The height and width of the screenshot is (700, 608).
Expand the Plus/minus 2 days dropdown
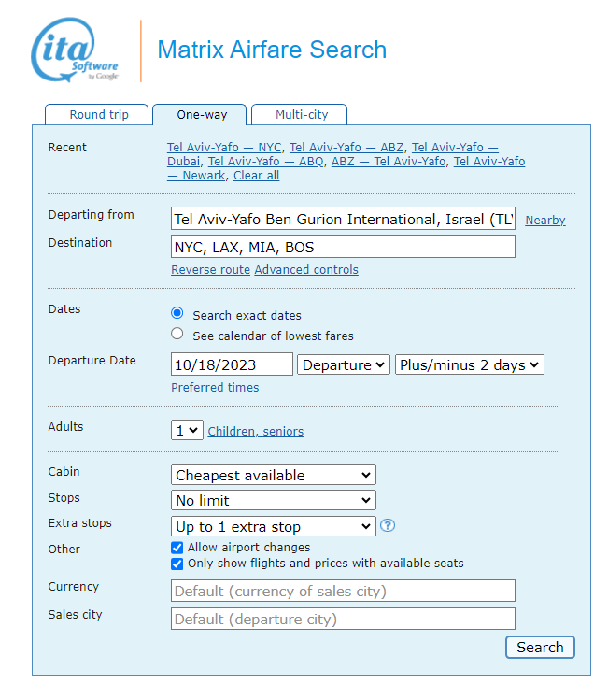469,364
